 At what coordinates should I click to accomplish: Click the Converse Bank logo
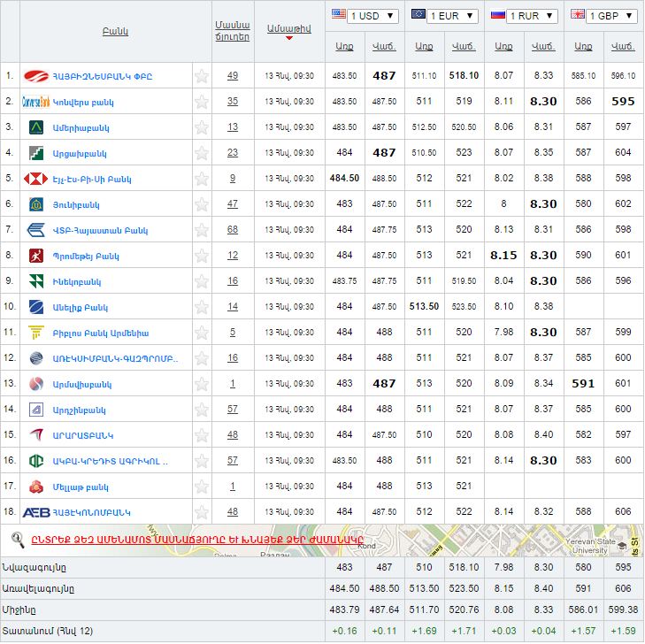tap(35, 102)
